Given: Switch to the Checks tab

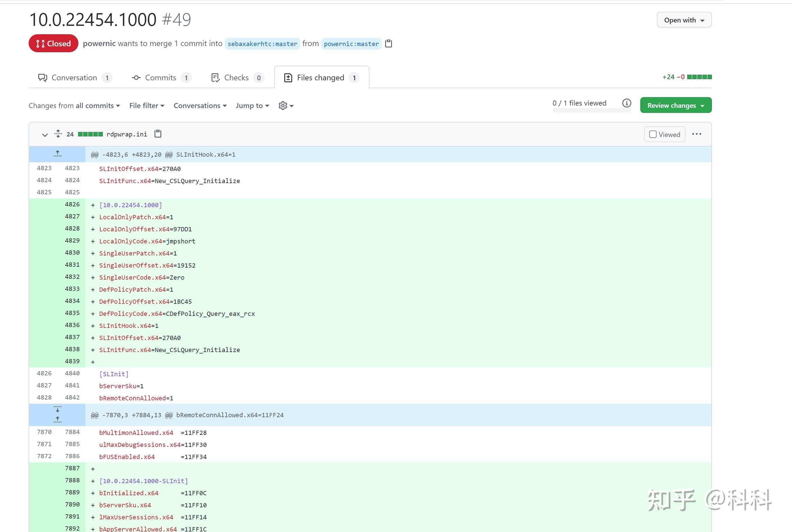Looking at the screenshot, I should (x=237, y=78).
